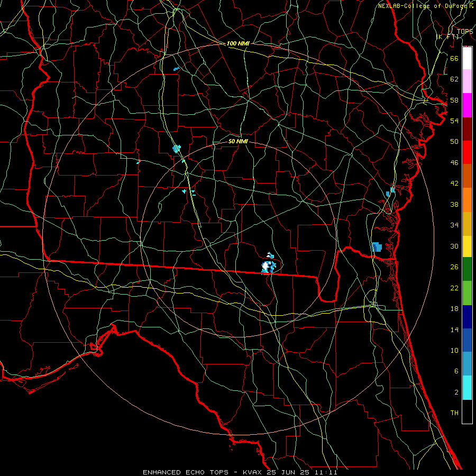Click the legend value '18'
476x476 pixels.
pyautogui.click(x=454, y=309)
